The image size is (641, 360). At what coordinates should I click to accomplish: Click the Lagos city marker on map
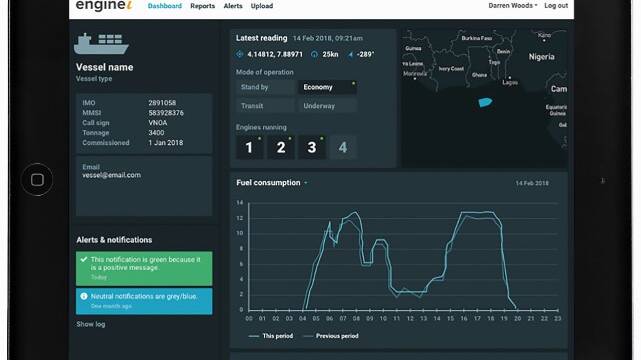(x=509, y=78)
